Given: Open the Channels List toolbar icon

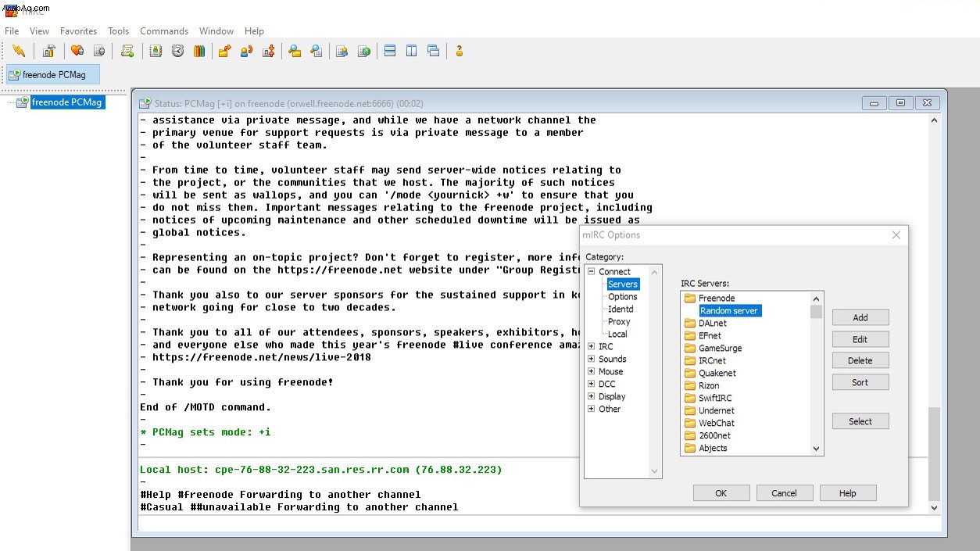Looking at the screenshot, I should tap(99, 52).
